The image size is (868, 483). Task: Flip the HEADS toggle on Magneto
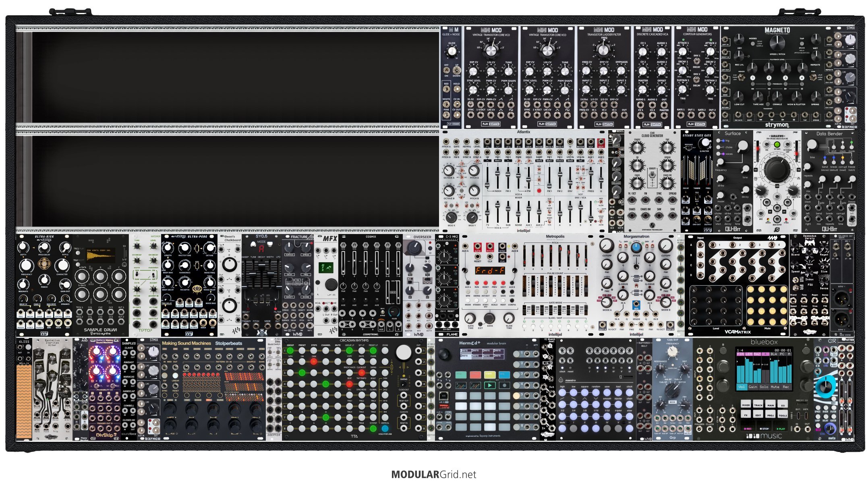click(x=742, y=78)
